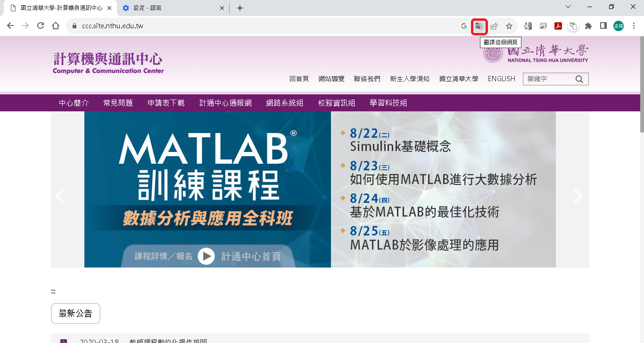Toggle the browser side panel icon
This screenshot has width=644, height=343.
click(603, 26)
